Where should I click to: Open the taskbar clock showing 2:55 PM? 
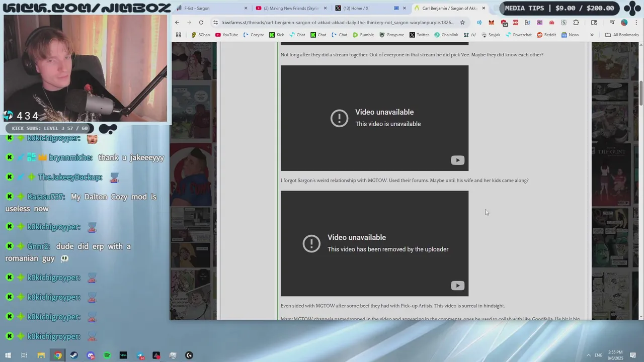pos(615,355)
